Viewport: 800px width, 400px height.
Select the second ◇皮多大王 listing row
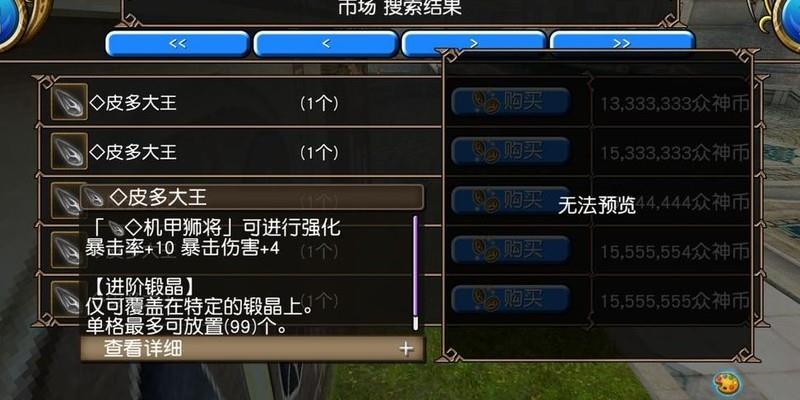coord(240,152)
